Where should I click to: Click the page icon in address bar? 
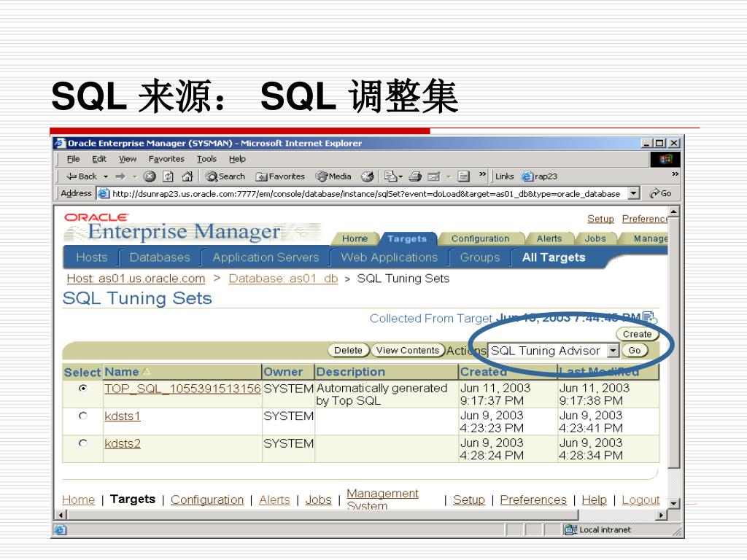point(103,193)
